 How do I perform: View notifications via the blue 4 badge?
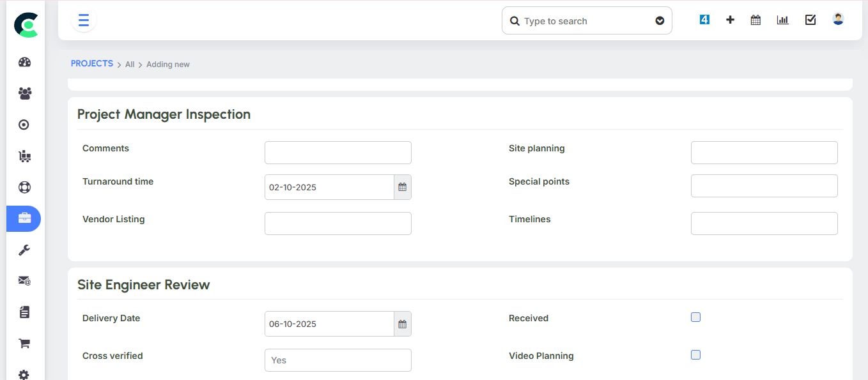(x=704, y=19)
